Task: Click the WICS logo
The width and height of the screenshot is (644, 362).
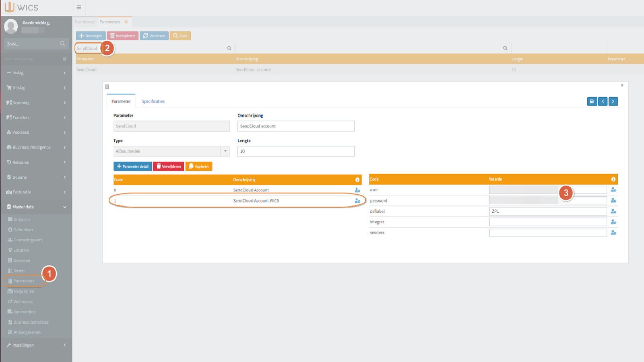Action: point(21,7)
